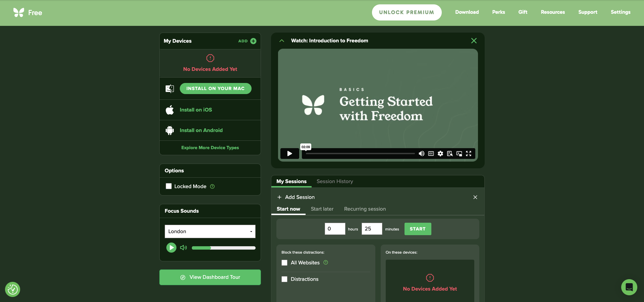This screenshot has width=644, height=302.
Task: Toggle closed captions on the video
Action: (x=431, y=154)
